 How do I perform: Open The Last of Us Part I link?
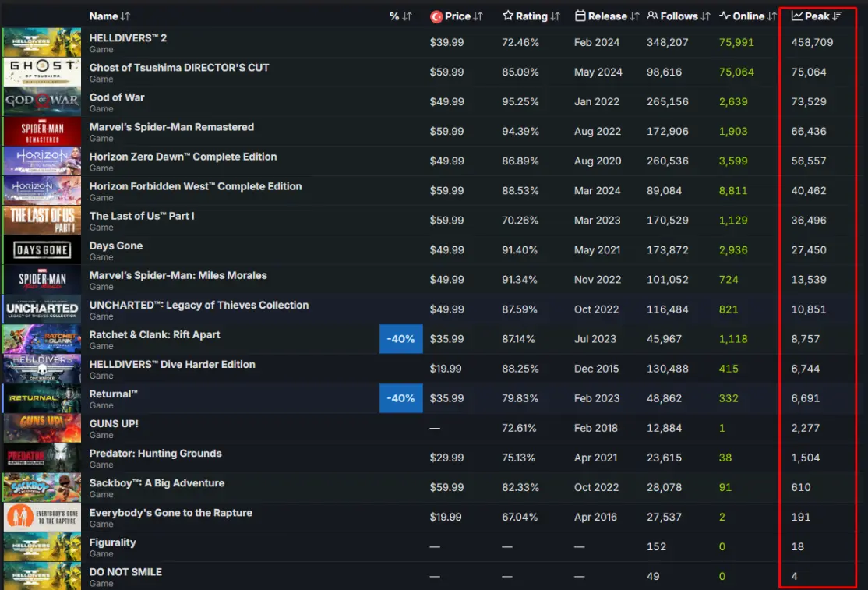point(142,216)
